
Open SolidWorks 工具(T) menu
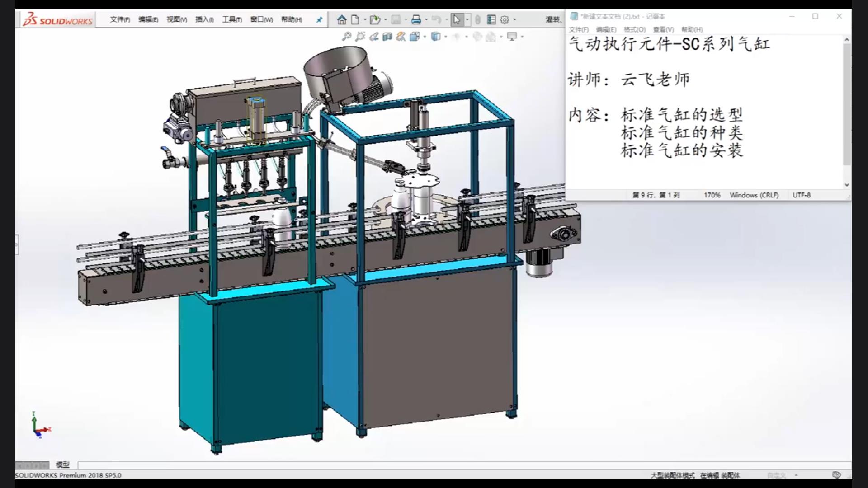pos(232,19)
